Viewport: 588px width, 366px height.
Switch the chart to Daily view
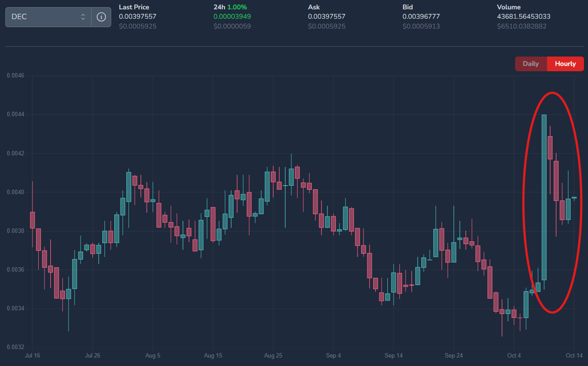[x=531, y=64]
